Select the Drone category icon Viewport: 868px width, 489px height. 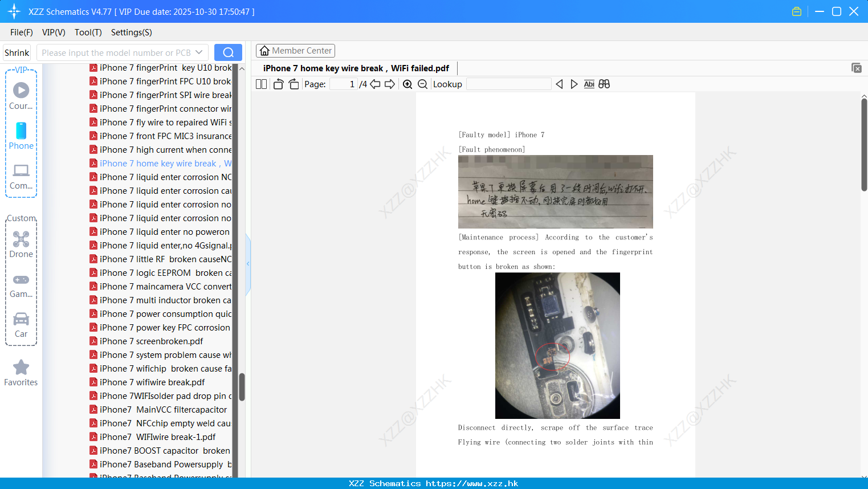coord(21,244)
